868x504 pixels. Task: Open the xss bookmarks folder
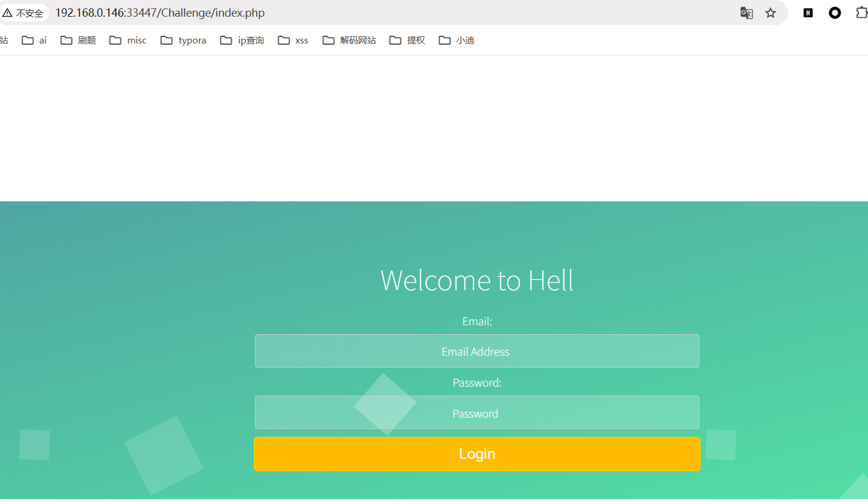[293, 40]
